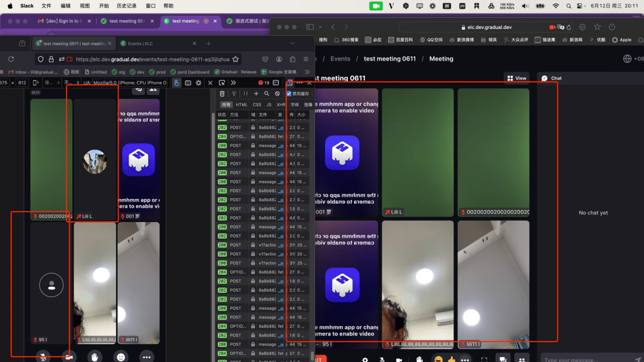This screenshot has height=362, width=644.
Task: Open the Firefox account profile icon
Action: point(279,59)
